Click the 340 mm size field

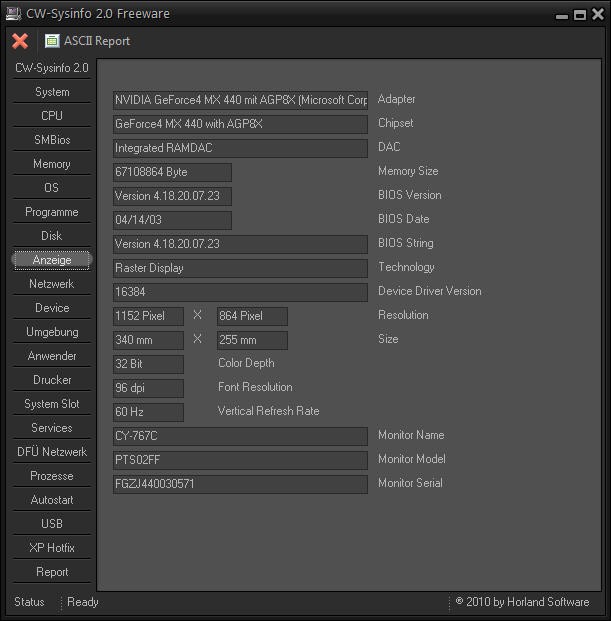point(148,340)
